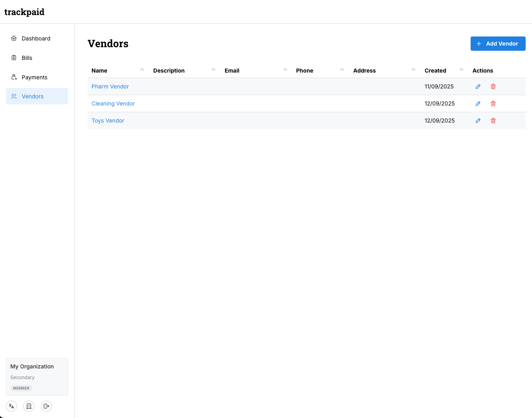This screenshot has height=418, width=532.
Task: Delete Pharm Vendor via its trash icon
Action: (493, 86)
